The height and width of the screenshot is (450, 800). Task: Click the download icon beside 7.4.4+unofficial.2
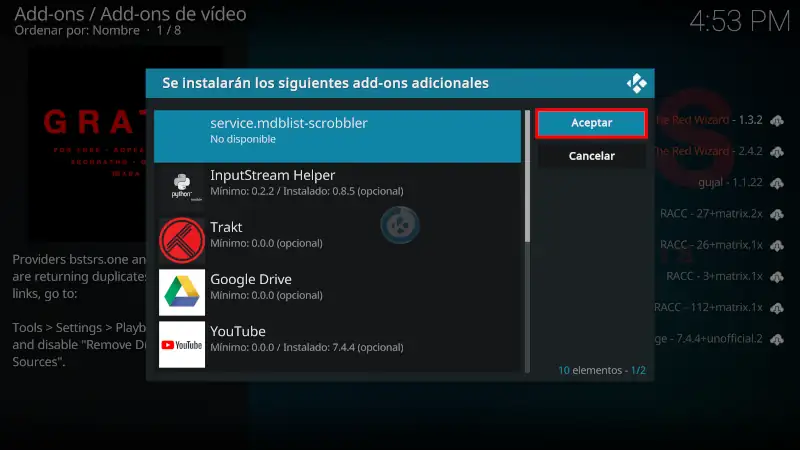point(777,339)
